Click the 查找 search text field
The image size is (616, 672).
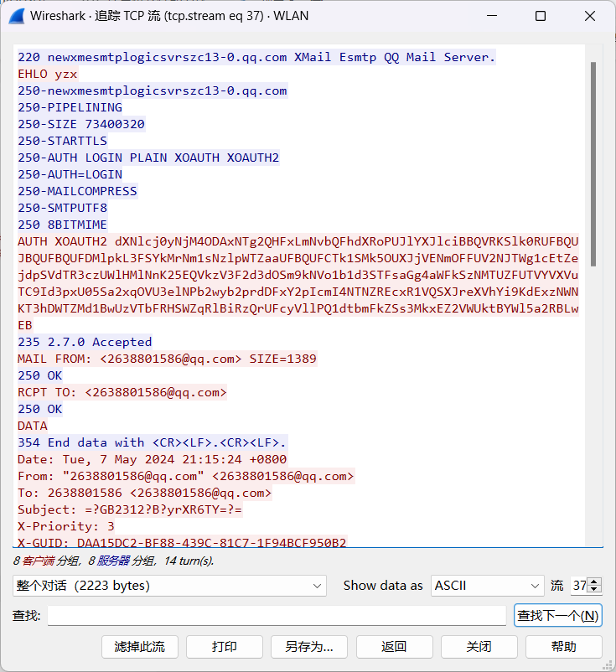pos(277,616)
